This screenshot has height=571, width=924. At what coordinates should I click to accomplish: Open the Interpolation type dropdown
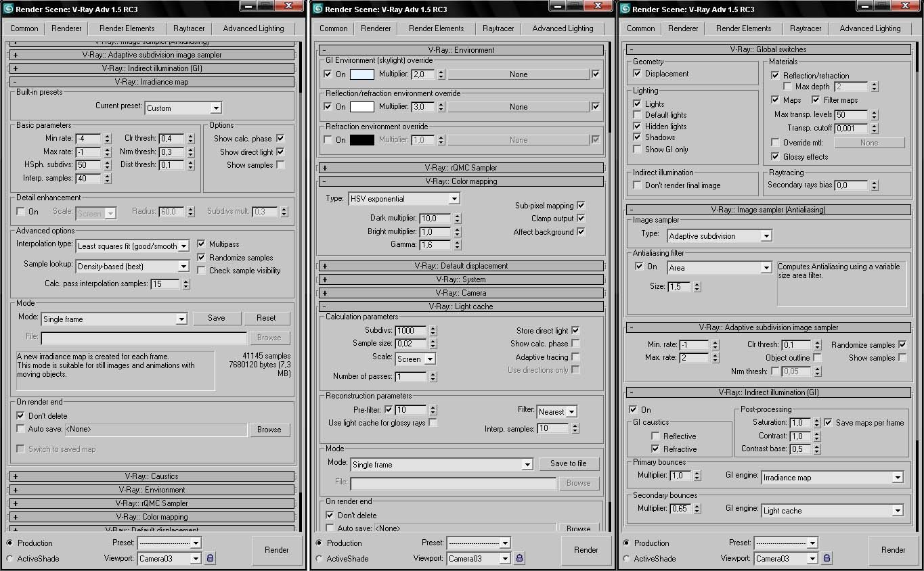click(x=133, y=246)
